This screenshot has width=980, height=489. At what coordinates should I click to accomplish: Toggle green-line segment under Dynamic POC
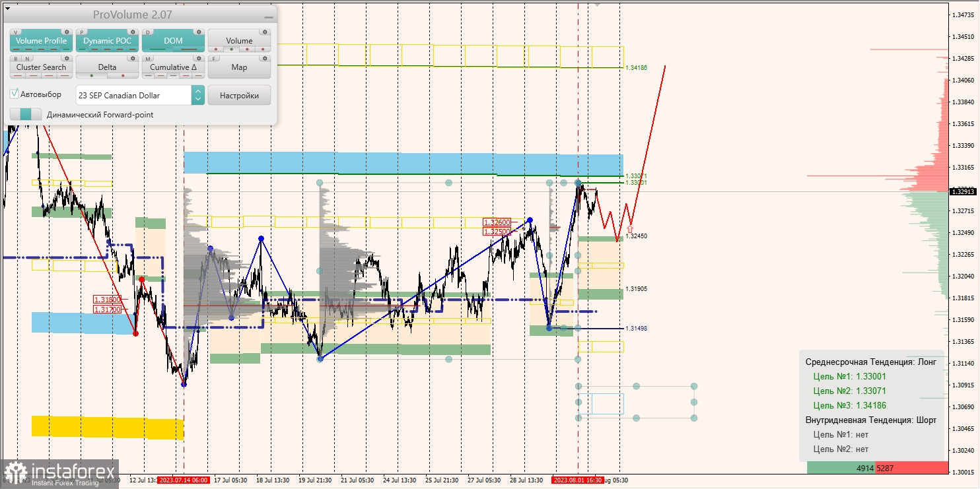[83, 49]
